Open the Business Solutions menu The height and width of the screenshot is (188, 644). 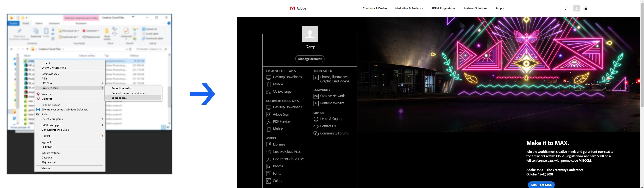click(475, 8)
